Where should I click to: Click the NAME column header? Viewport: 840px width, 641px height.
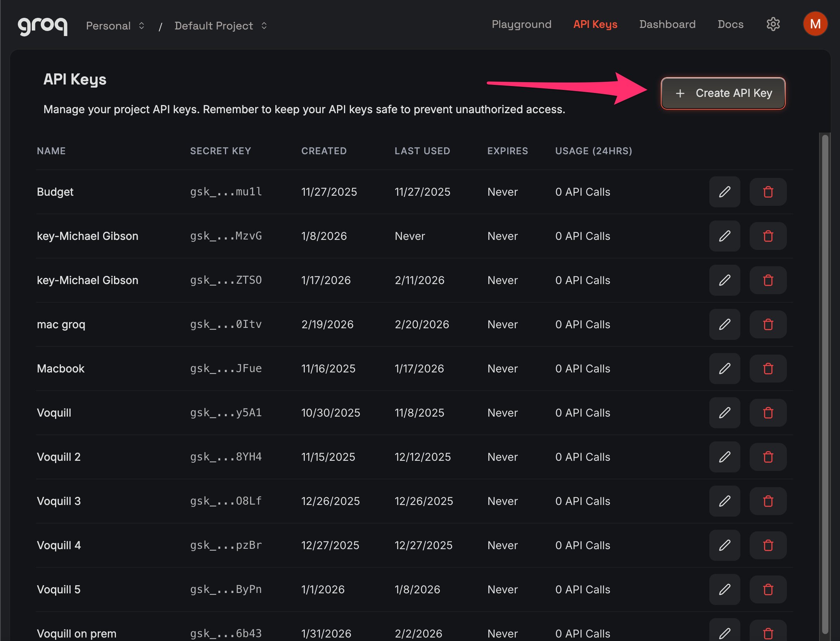(51, 151)
